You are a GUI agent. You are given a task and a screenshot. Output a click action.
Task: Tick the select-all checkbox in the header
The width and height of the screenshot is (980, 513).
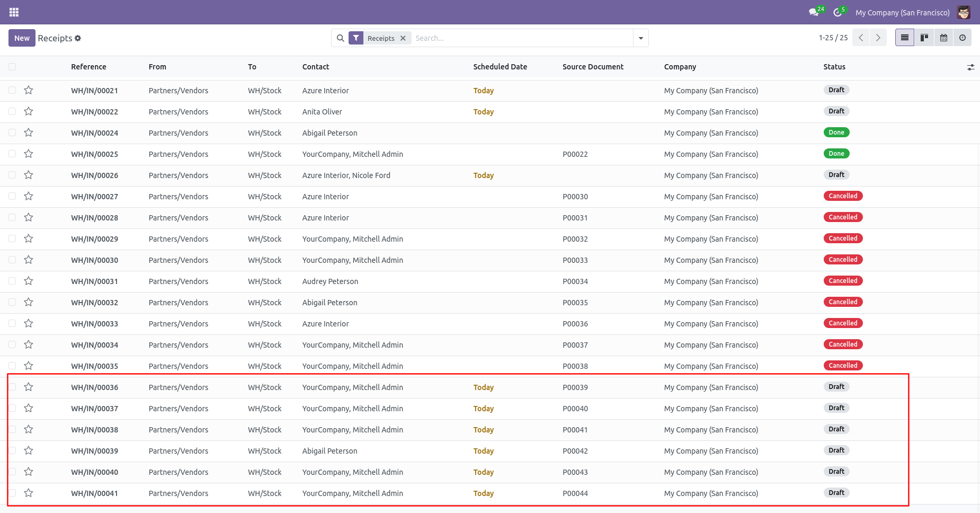tap(12, 67)
